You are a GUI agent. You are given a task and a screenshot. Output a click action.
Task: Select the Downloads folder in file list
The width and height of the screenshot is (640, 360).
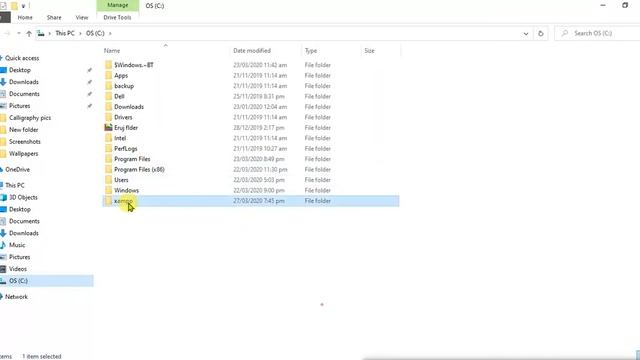[x=129, y=107]
